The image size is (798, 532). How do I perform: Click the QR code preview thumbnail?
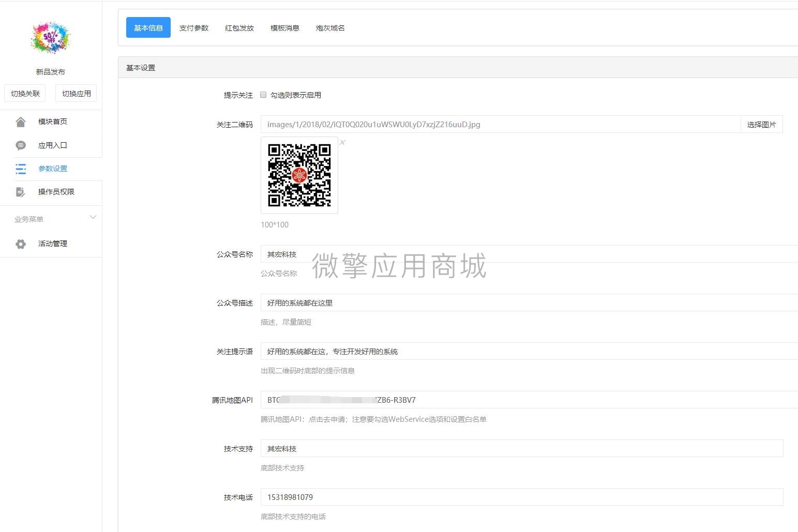coord(299,175)
